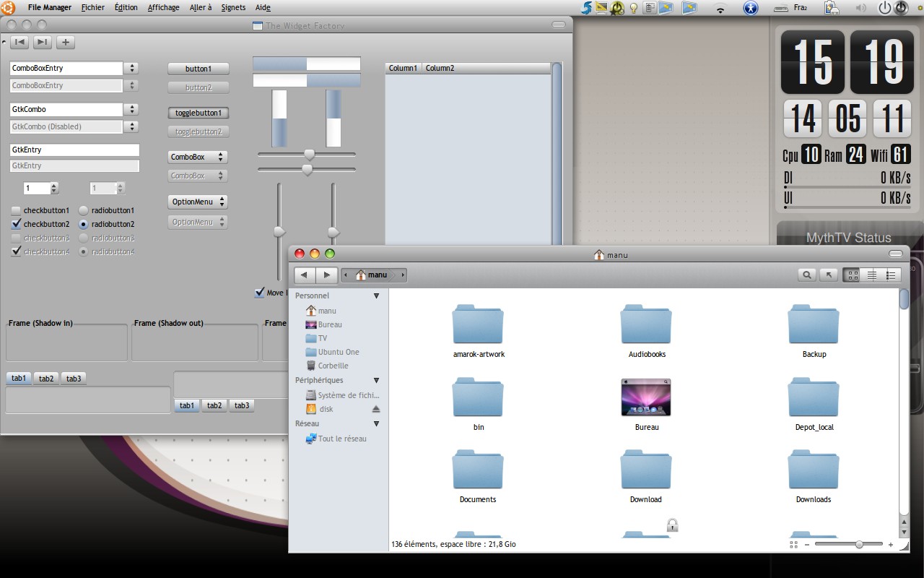Switch to tab3 in upper-left notebook

[74, 378]
